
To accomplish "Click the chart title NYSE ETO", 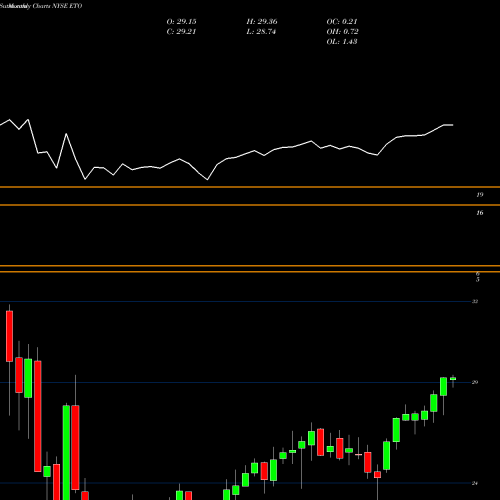I will click(66, 6).
